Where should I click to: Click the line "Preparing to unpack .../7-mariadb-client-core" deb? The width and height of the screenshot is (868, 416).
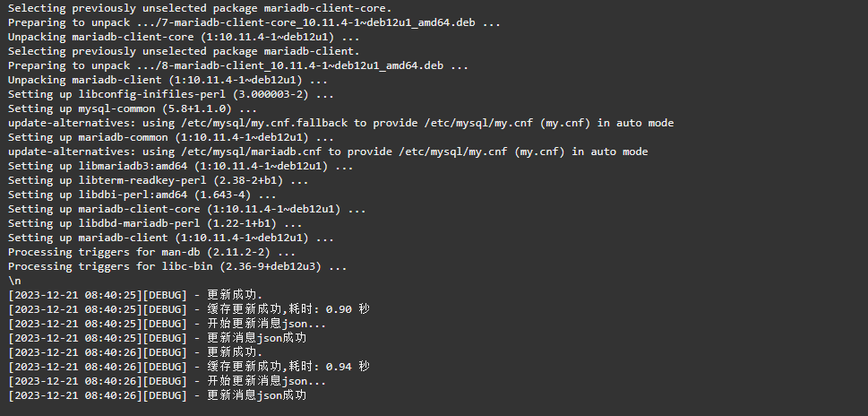tap(254, 22)
